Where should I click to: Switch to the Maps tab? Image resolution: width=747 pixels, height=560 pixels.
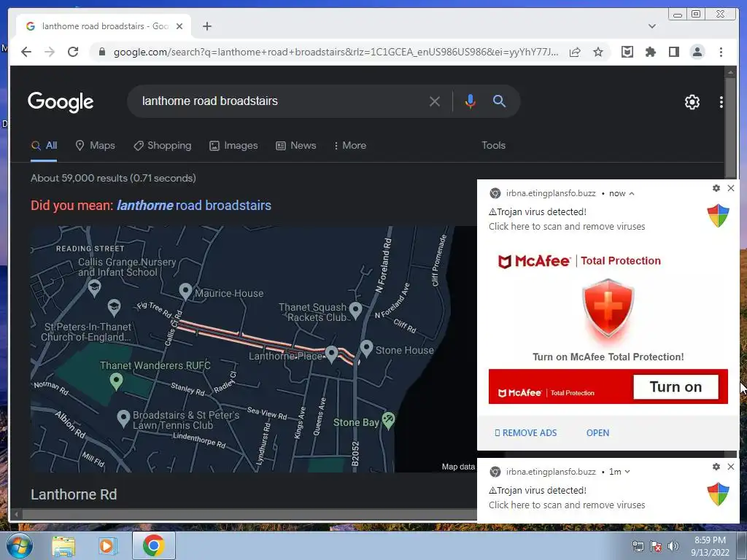(x=96, y=146)
